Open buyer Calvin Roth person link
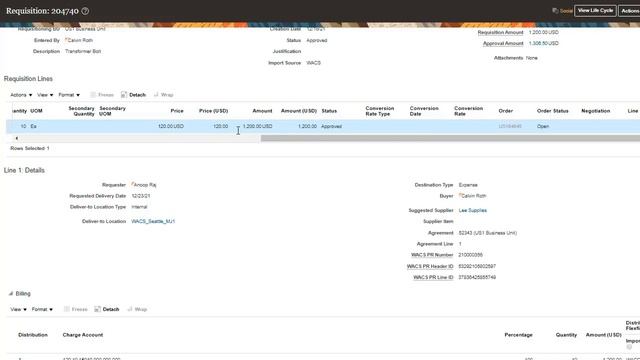The image size is (640, 360). click(x=473, y=196)
